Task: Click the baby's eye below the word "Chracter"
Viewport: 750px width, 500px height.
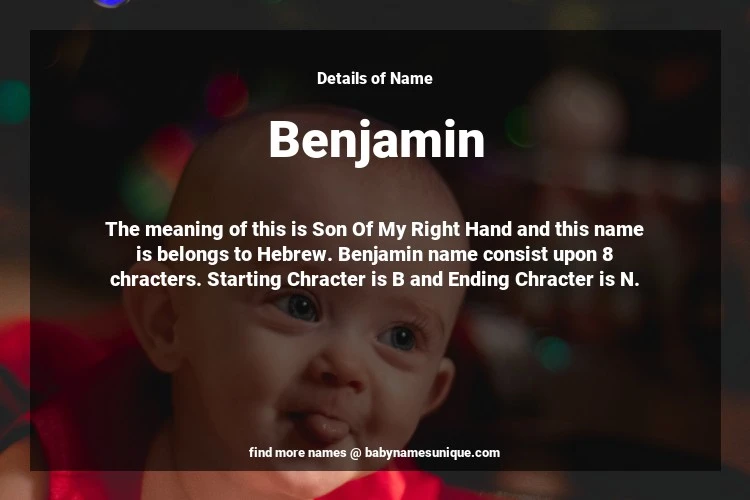Action: coord(299,306)
